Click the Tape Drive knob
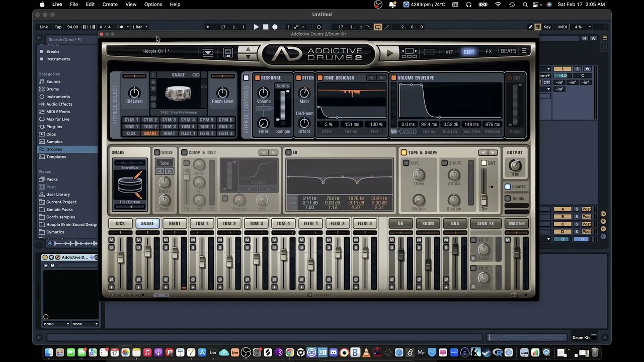Screen dimensions: 644x362 coord(419,174)
